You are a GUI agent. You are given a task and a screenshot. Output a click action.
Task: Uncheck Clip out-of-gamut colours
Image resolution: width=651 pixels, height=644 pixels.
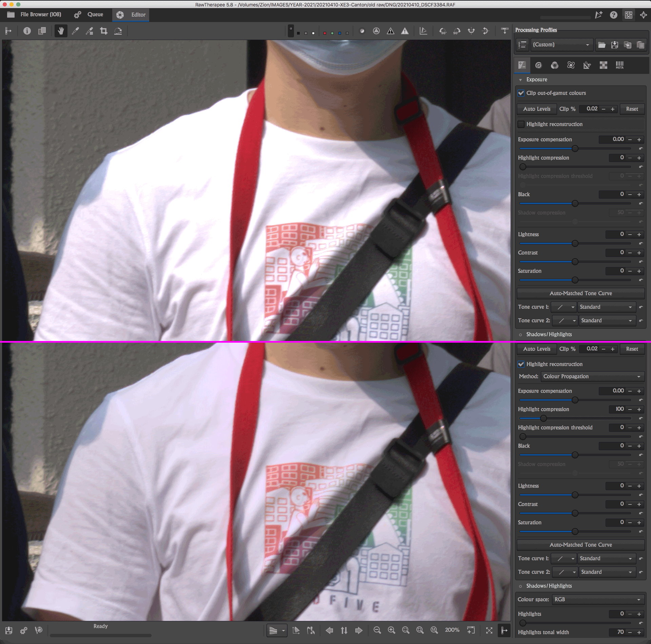coord(521,93)
